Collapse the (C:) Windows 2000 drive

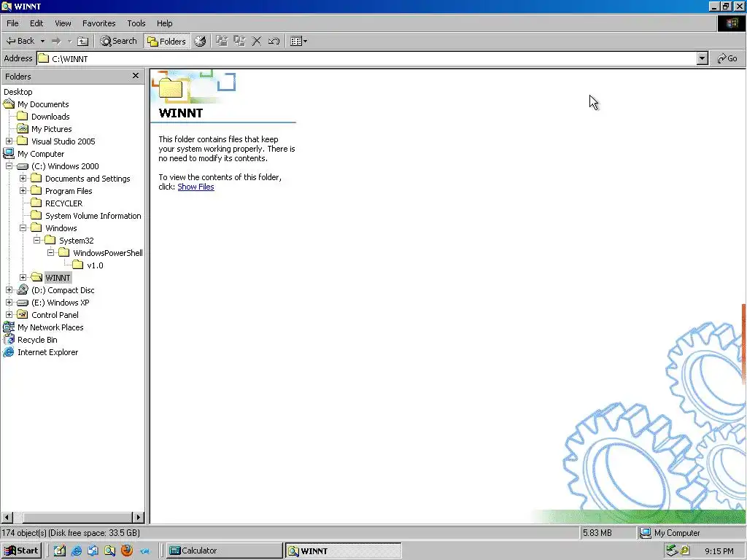[x=9, y=166]
